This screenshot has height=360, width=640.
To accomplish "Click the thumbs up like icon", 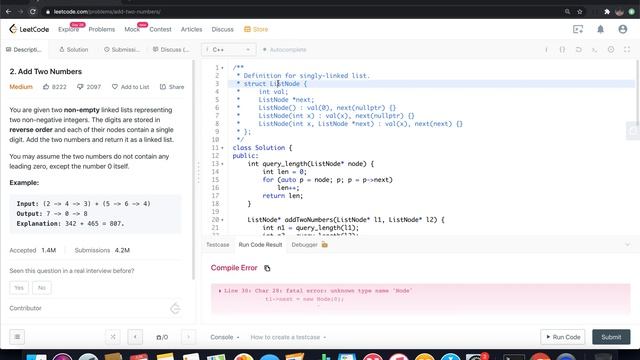I will 46,87.
